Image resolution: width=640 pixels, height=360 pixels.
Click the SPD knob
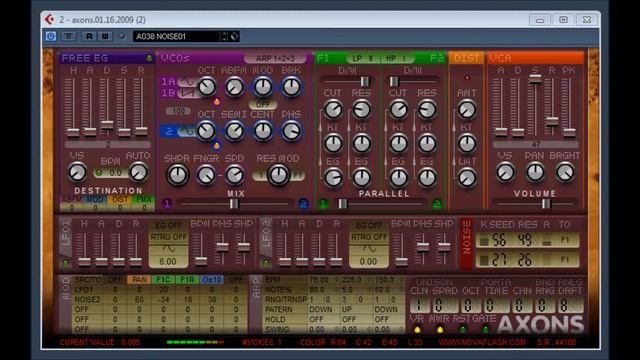coord(234,175)
